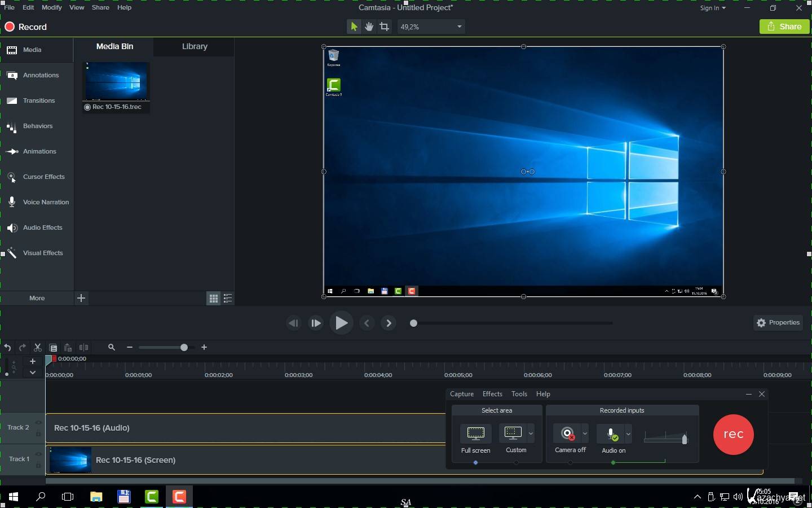Image resolution: width=812 pixels, height=508 pixels.
Task: Toggle Audio on in recorder
Action: click(x=611, y=434)
